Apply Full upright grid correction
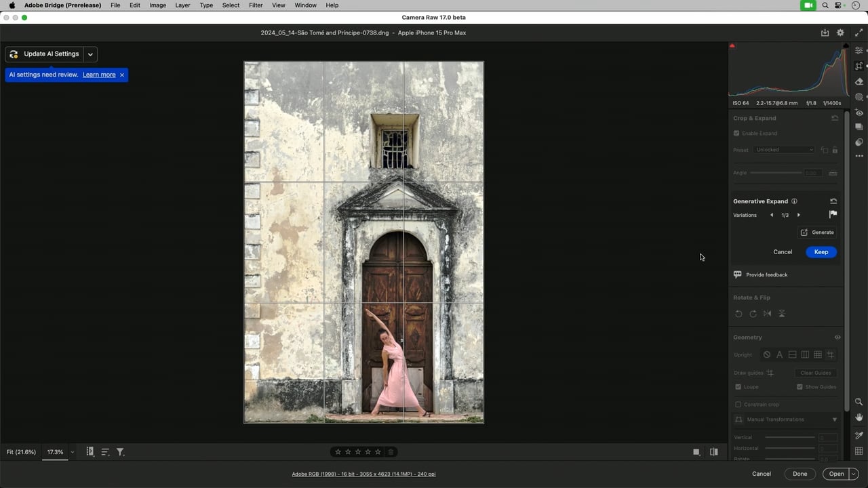 [x=818, y=354]
